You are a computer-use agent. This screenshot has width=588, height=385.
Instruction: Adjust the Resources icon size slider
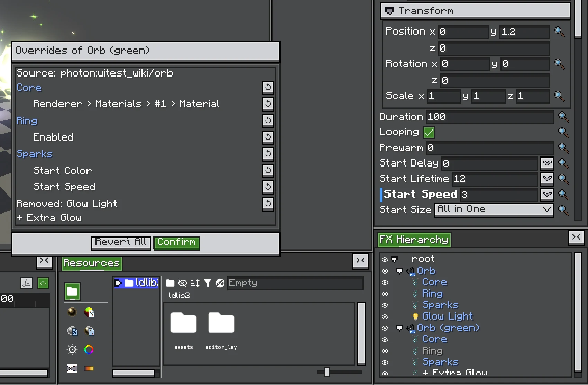[327, 372]
